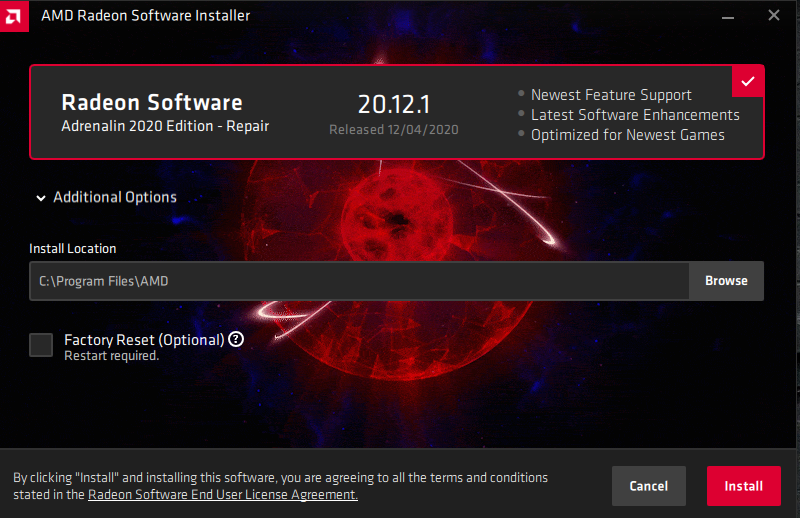Open the Radeon Software End User License Agreement
Image resolution: width=800 pixels, height=518 pixels.
coord(223,495)
